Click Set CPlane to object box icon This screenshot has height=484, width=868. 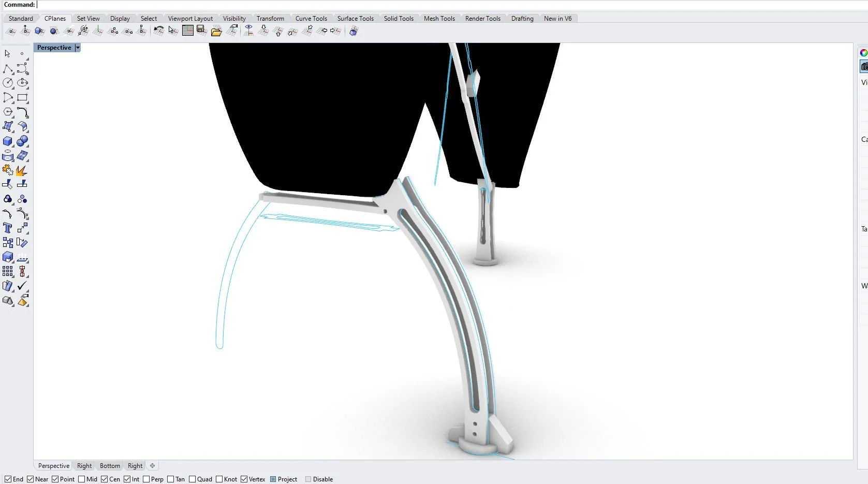(39, 31)
